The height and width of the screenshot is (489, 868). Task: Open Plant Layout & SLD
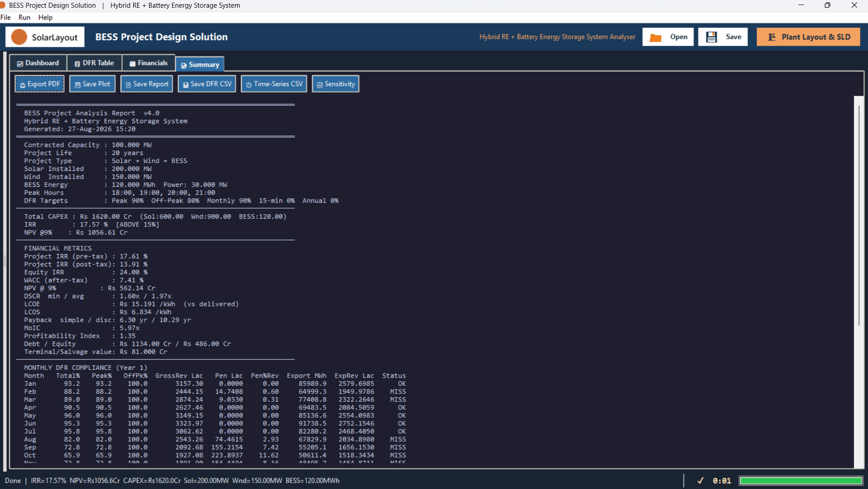click(808, 37)
